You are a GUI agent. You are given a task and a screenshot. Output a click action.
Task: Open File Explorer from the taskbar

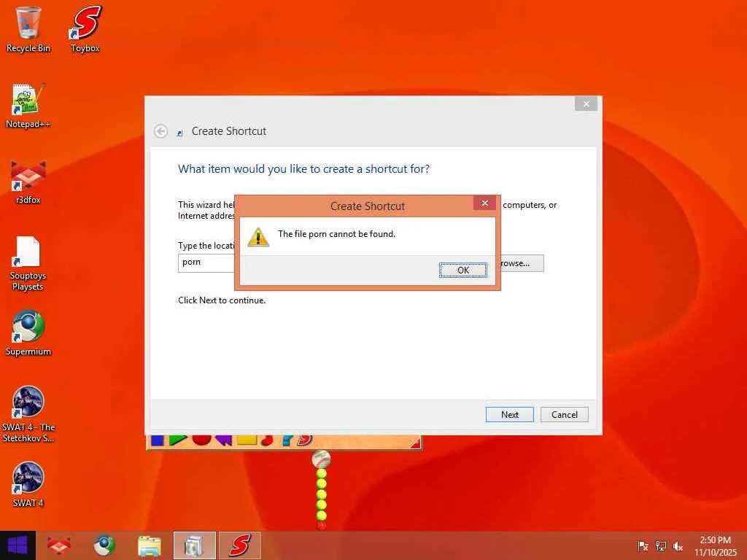click(149, 545)
